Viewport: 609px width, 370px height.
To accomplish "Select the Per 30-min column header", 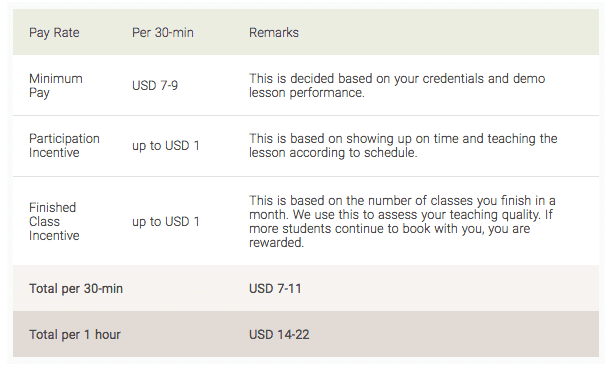I will tap(163, 32).
